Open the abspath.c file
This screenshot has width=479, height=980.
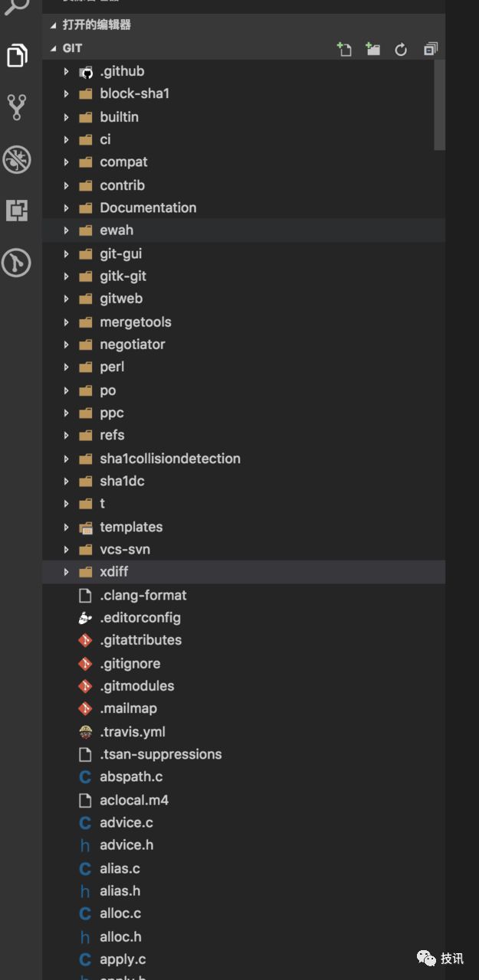pos(244,776)
